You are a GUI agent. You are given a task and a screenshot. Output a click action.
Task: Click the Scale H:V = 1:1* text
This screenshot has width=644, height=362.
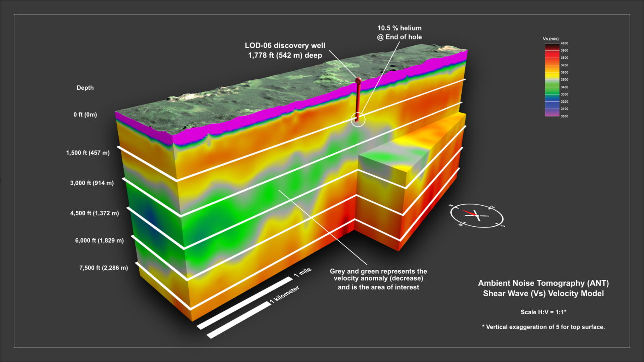(543, 312)
